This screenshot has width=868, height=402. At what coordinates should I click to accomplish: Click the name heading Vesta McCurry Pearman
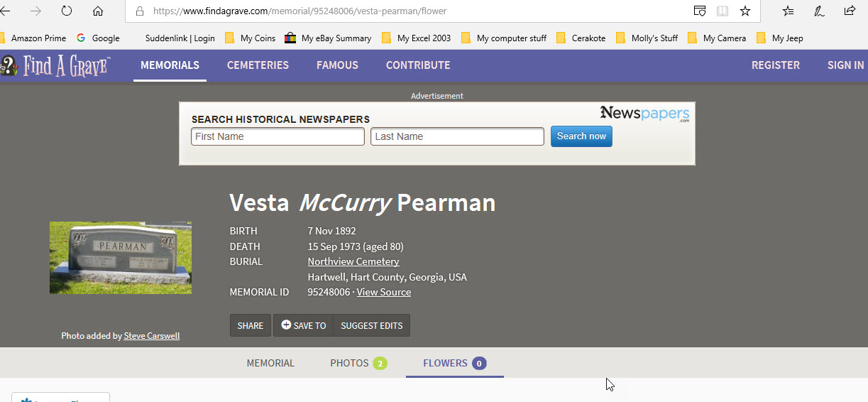click(363, 203)
